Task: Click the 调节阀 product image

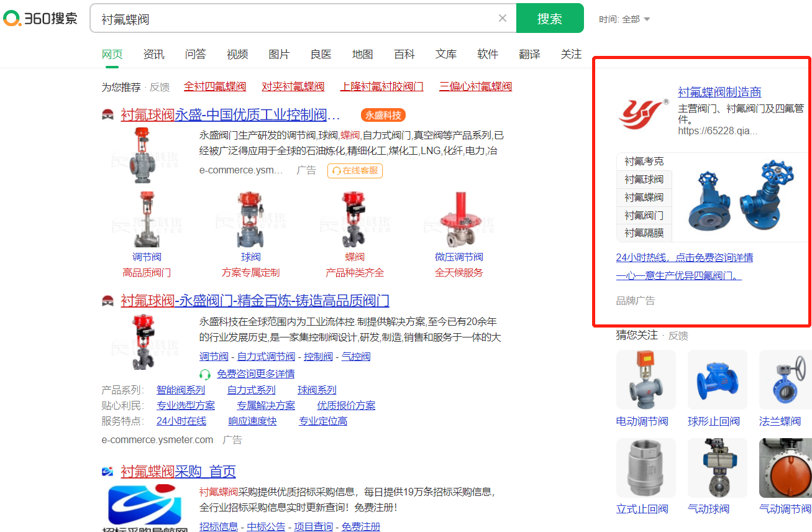Action: click(x=147, y=219)
